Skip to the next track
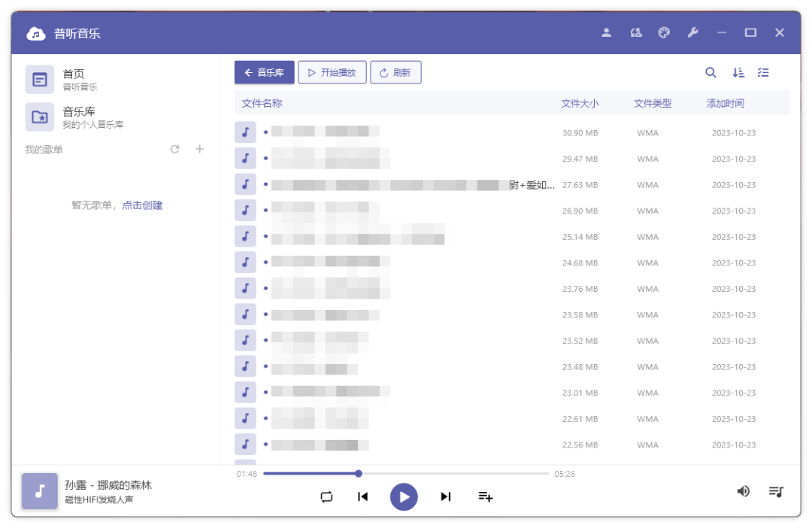This screenshot has height=528, width=812. tap(446, 496)
